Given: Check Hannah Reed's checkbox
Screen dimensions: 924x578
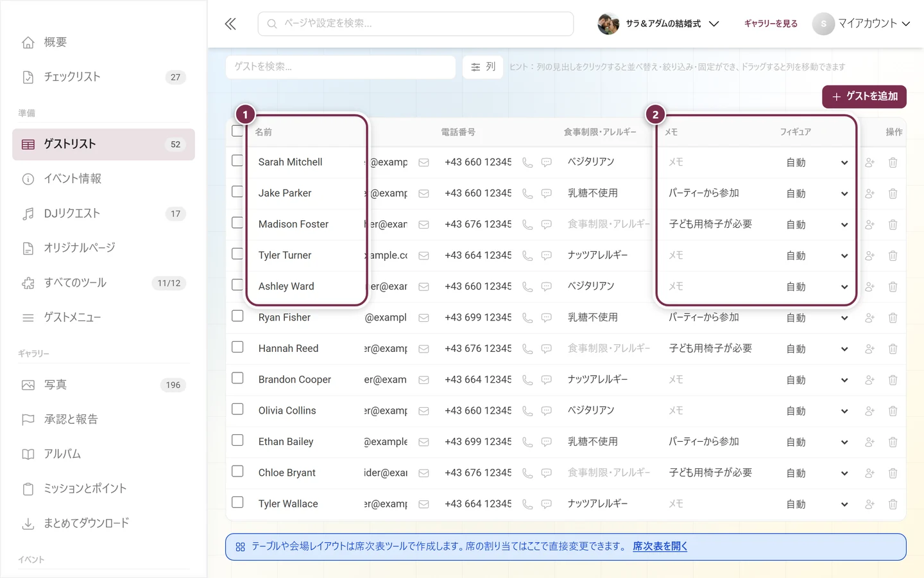Looking at the screenshot, I should point(237,347).
